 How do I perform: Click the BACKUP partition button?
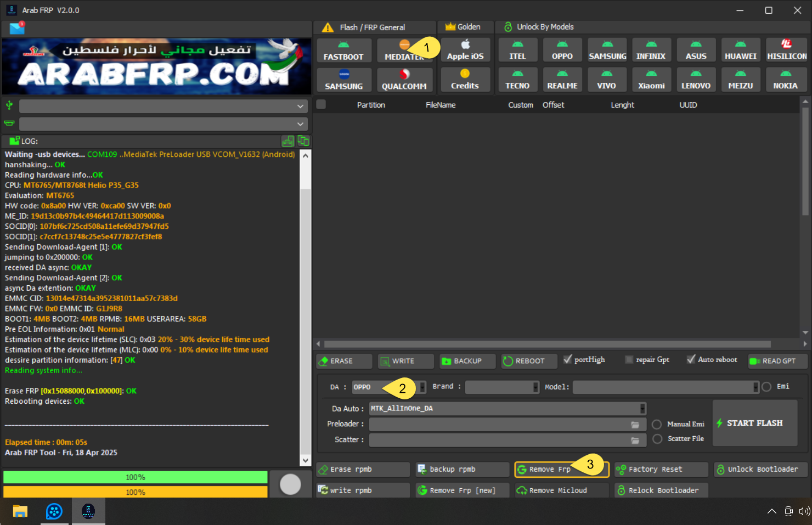click(x=467, y=361)
